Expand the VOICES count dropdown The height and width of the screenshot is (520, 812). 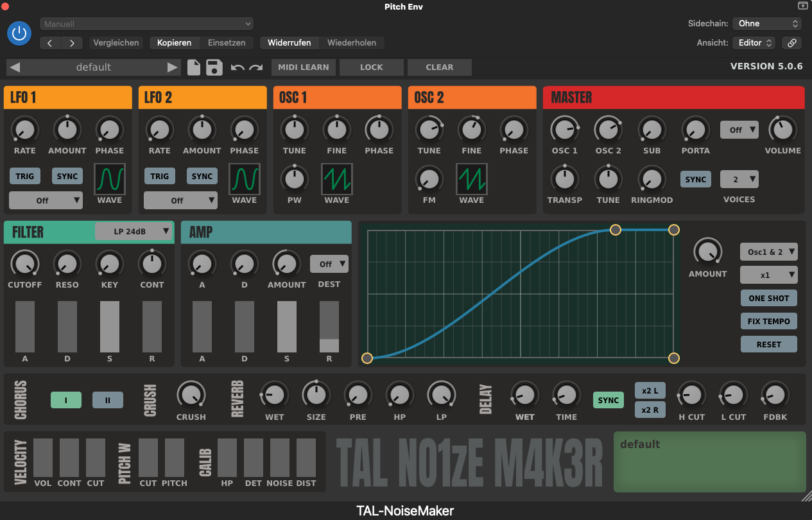(739, 179)
